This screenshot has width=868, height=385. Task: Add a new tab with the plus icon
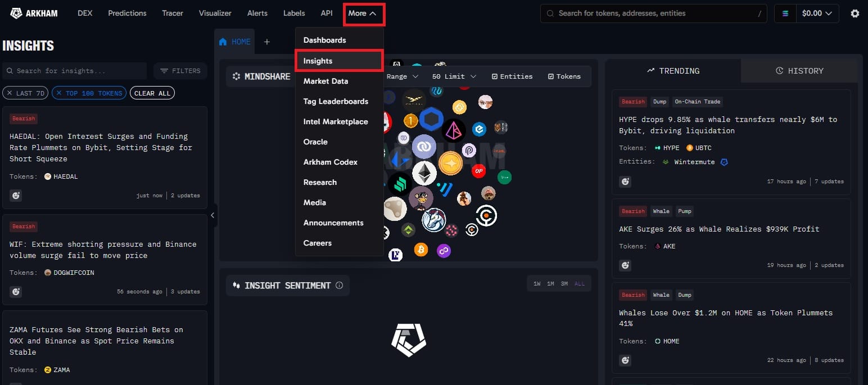click(x=267, y=42)
